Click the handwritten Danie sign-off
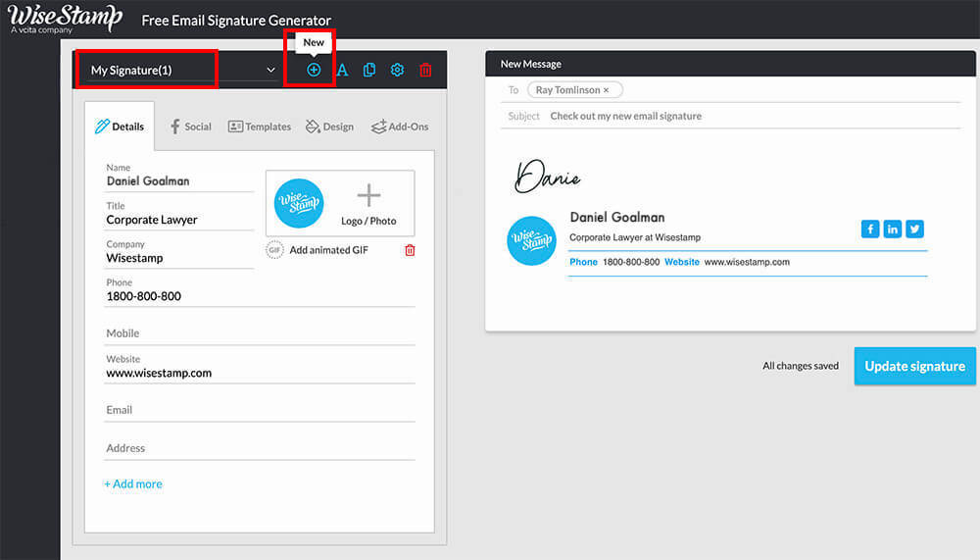 point(547,178)
